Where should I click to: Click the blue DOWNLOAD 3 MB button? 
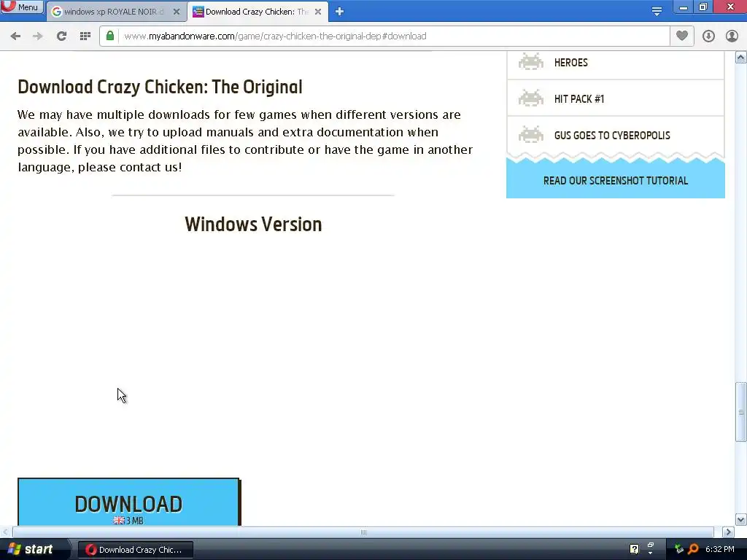(x=129, y=502)
